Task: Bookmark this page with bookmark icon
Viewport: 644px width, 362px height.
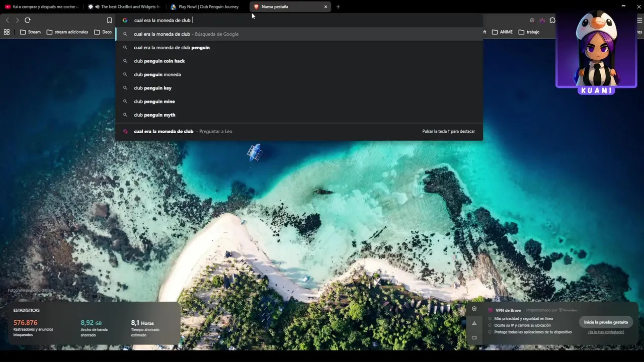Action: [x=109, y=20]
